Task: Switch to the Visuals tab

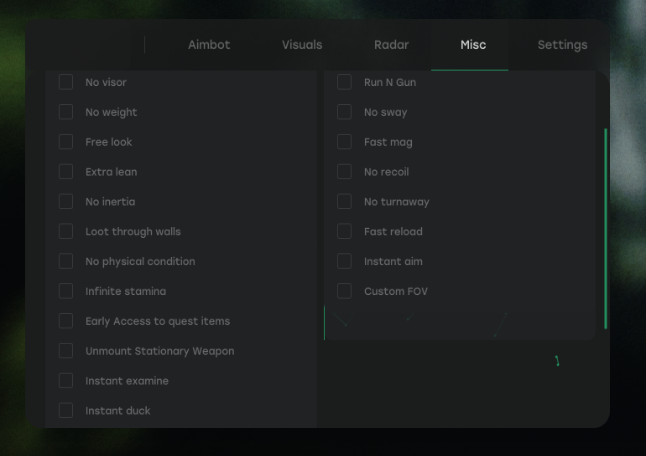Action: 302,45
